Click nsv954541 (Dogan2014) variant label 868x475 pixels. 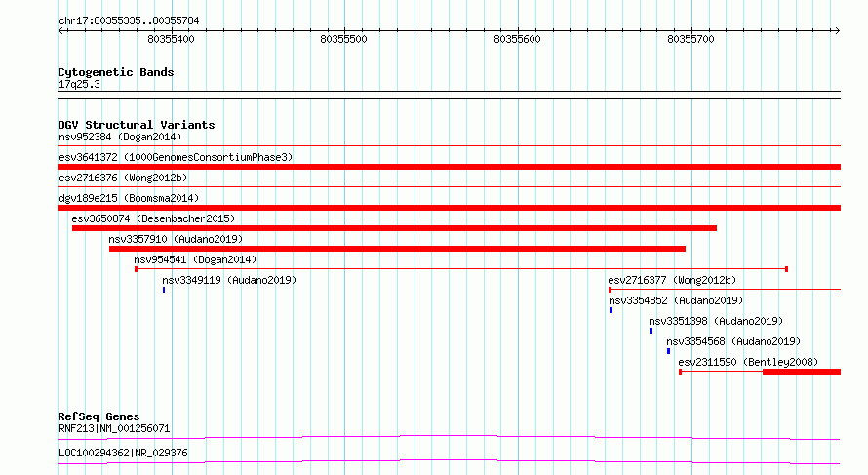pyautogui.click(x=195, y=259)
